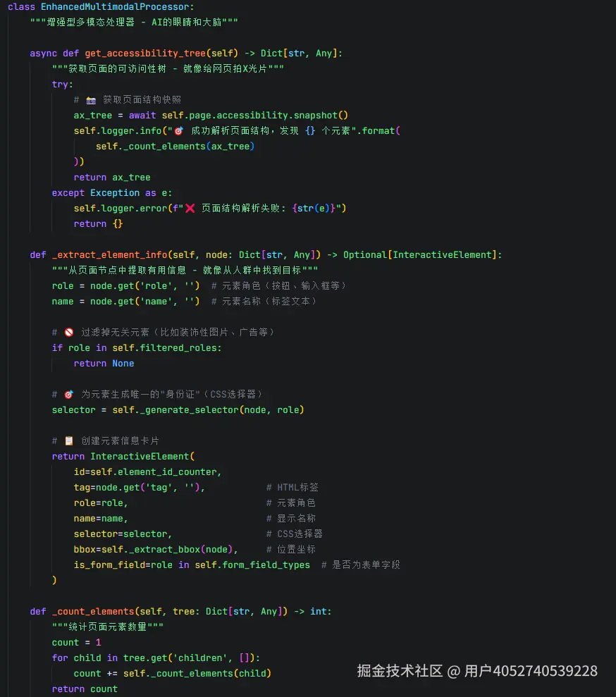Click the return annotation "-> int:"

pos(313,612)
